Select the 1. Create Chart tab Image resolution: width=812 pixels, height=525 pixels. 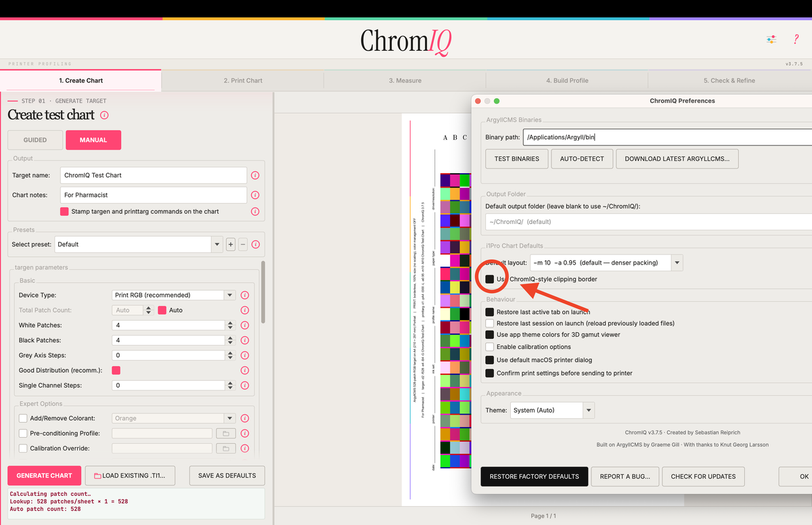[x=81, y=81]
